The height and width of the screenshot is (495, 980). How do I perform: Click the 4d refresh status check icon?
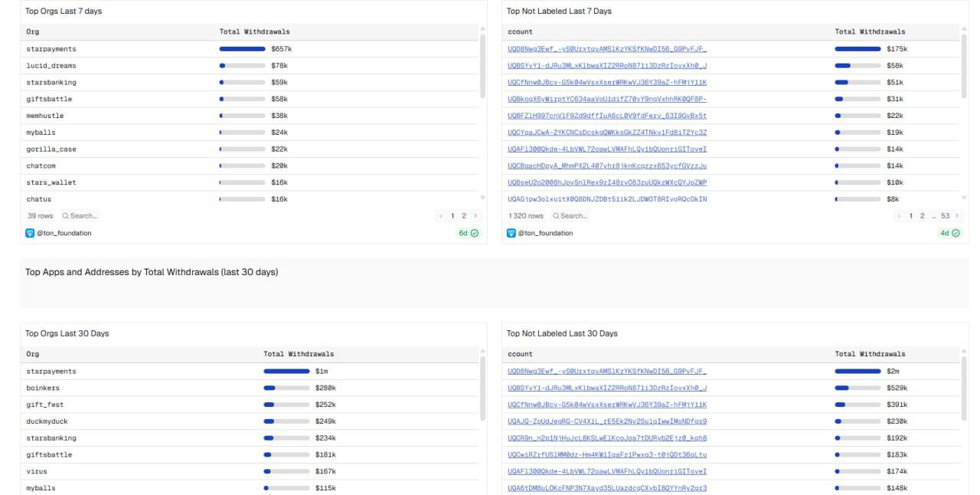955,233
